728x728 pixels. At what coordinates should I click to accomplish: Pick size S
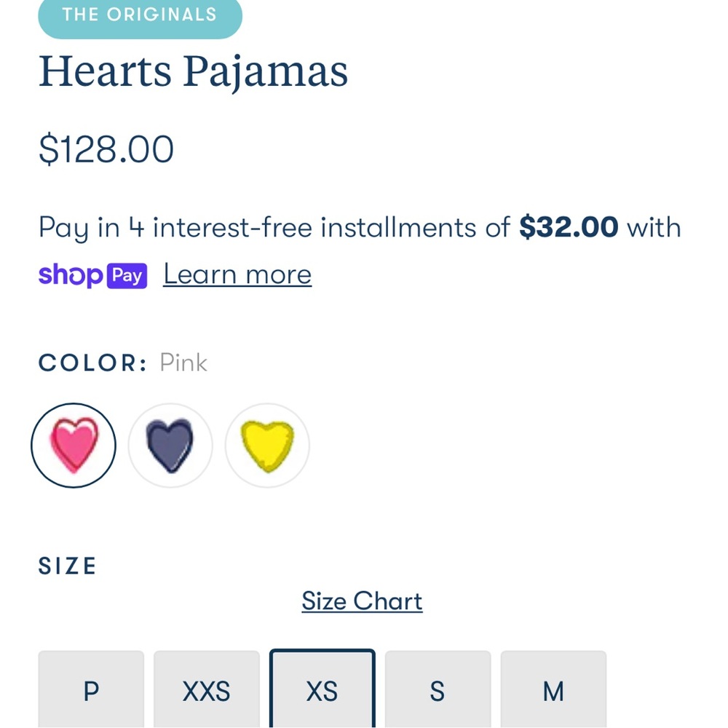438,691
